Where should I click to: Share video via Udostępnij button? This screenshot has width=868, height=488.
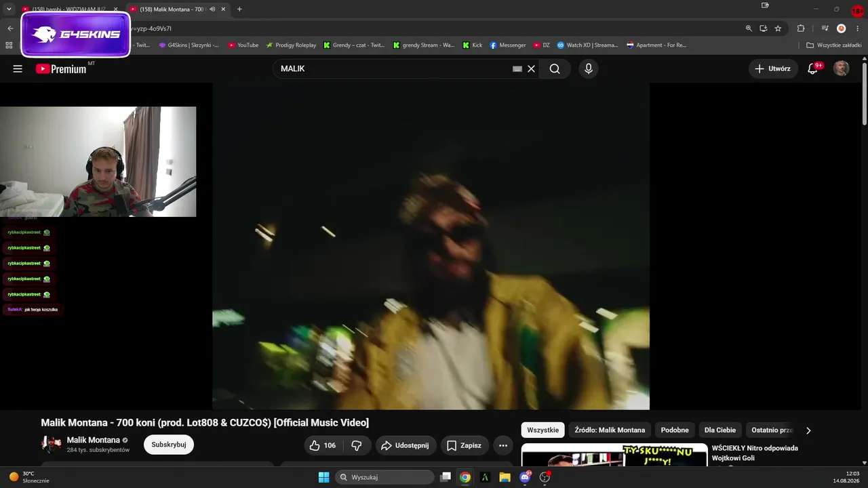tap(405, 445)
